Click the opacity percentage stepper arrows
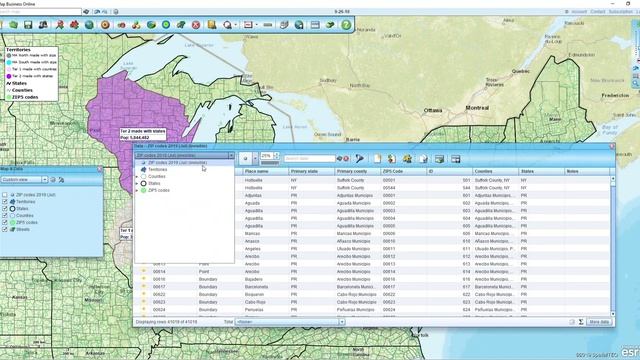Viewport: 640px width, 360px height. coord(277,156)
